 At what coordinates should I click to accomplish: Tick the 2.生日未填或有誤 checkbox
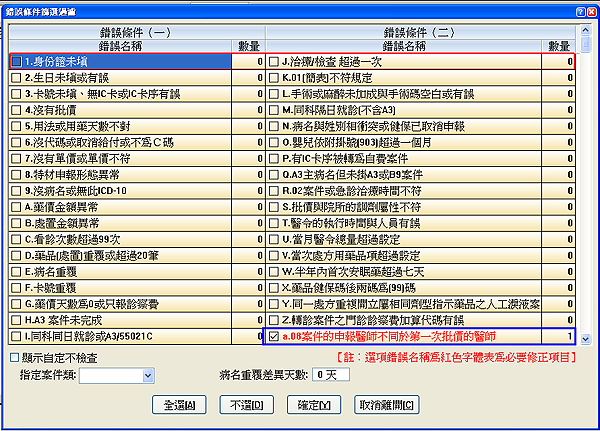click(x=16, y=77)
